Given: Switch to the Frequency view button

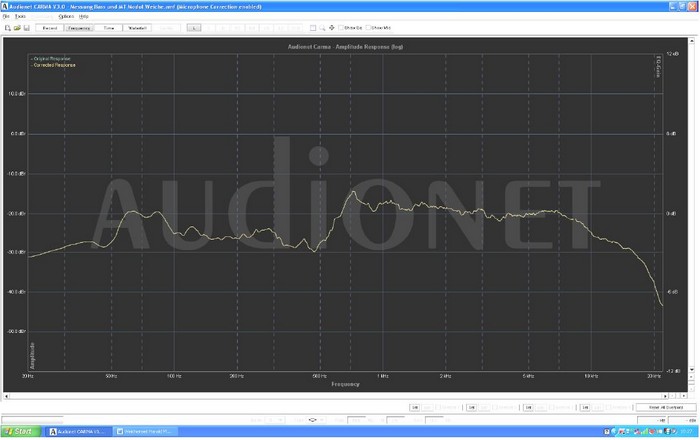Looking at the screenshot, I should tap(79, 28).
